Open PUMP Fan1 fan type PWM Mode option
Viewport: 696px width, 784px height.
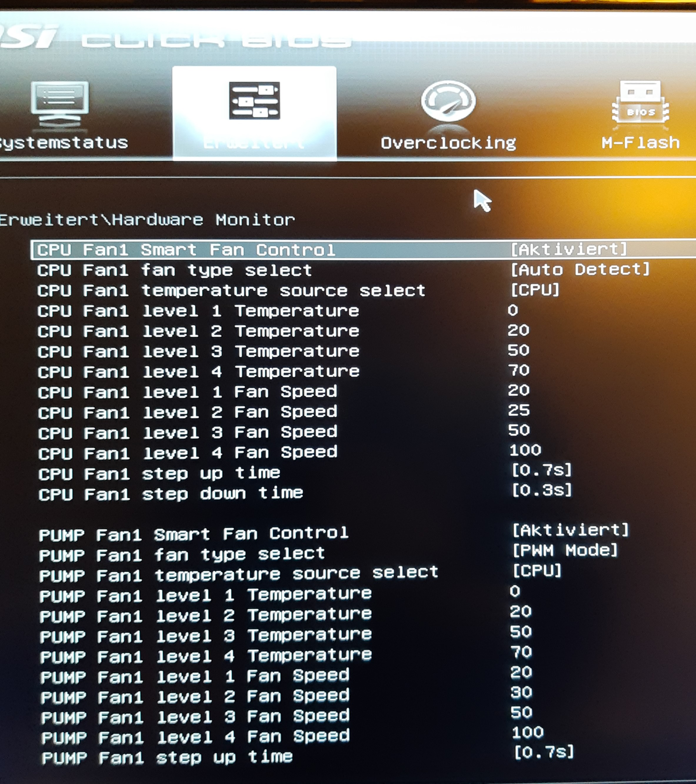565,550
